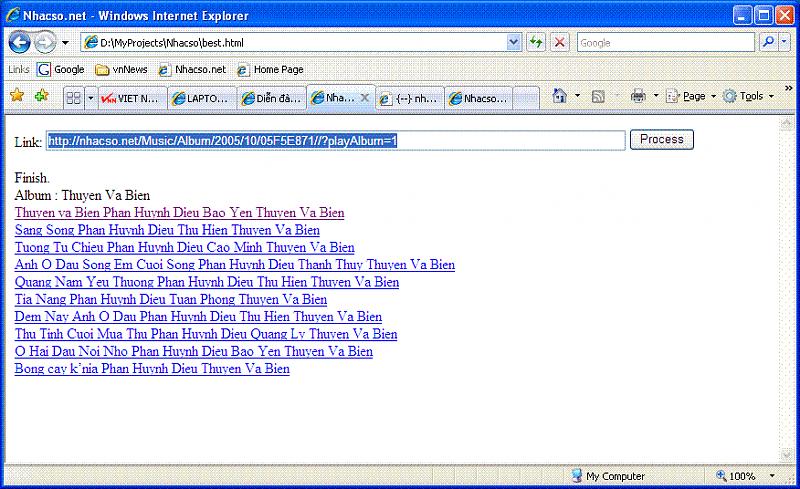This screenshot has width=800, height=489.
Task: Click the Home page icon
Action: point(560,97)
